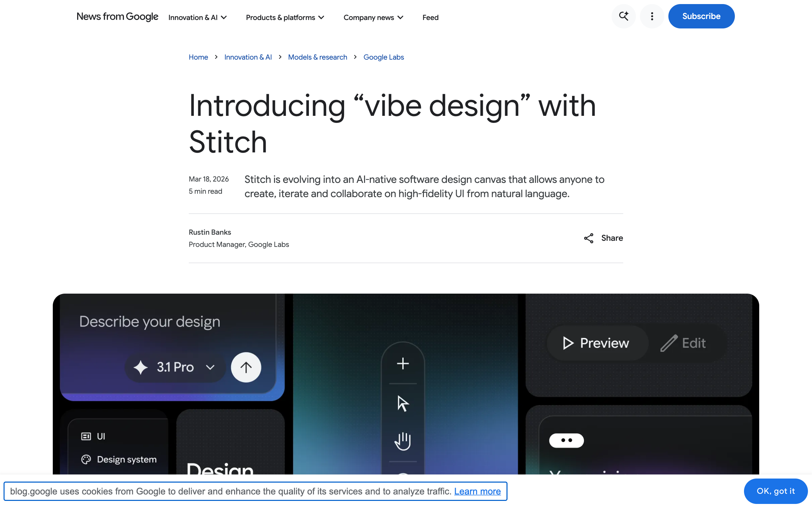Click the Design system palette item
The height and width of the screenshot is (508, 812).
point(119,459)
